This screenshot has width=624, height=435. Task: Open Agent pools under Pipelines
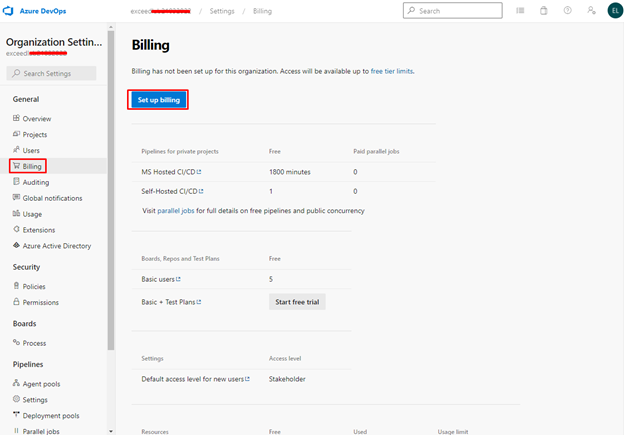tap(41, 384)
